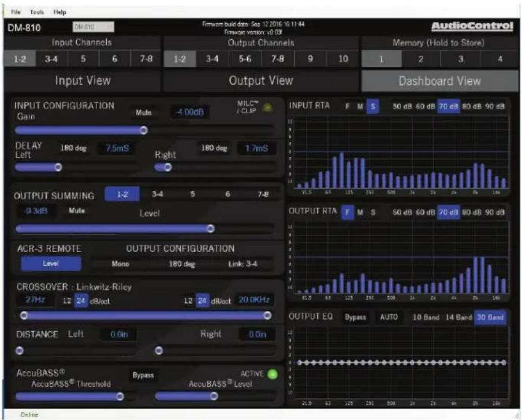Select Output Summing 3-4
The image size is (522, 420).
[158, 194]
